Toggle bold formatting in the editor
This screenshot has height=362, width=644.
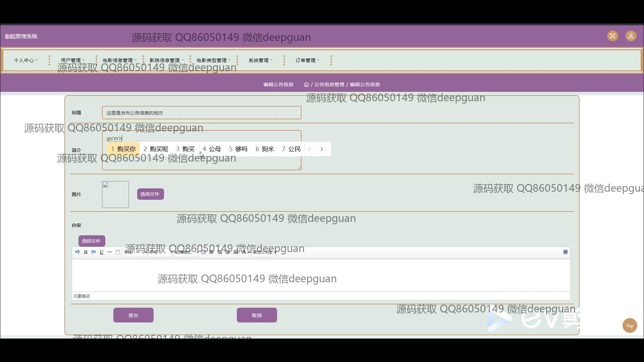(x=86, y=252)
